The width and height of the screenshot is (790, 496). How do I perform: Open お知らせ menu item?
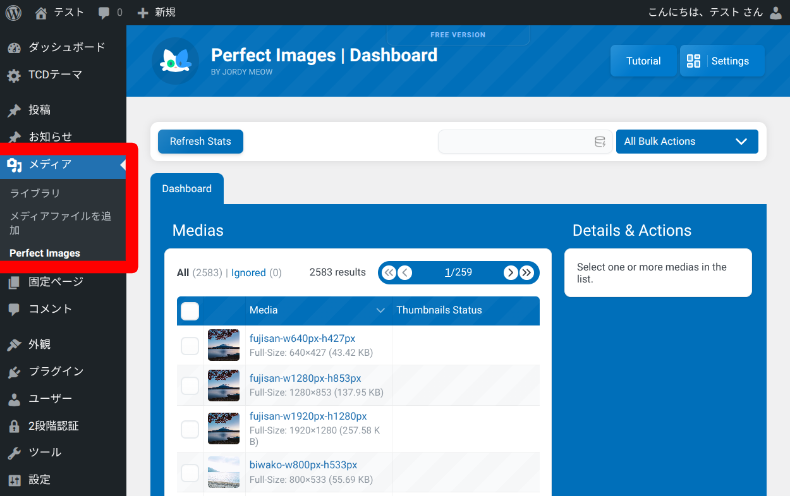click(63, 137)
